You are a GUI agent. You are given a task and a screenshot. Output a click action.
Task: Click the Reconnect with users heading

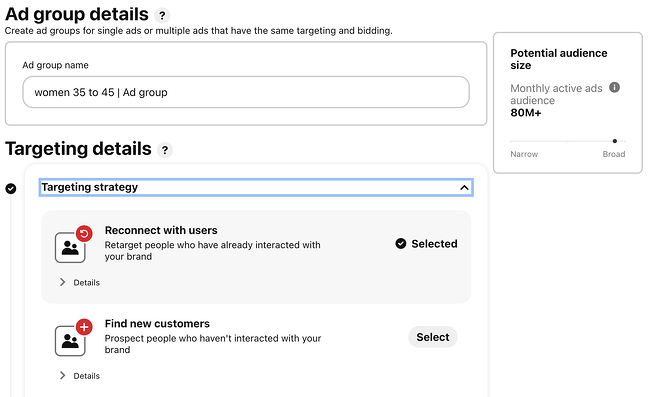tap(161, 230)
